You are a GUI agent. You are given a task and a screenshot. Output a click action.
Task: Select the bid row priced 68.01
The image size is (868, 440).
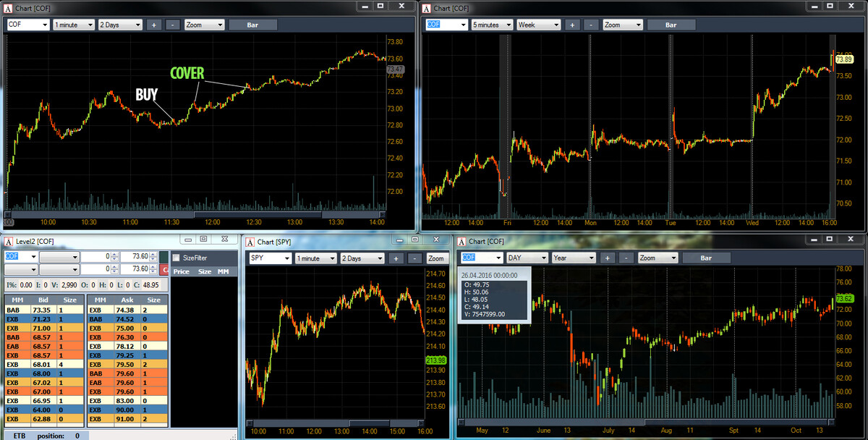point(44,364)
